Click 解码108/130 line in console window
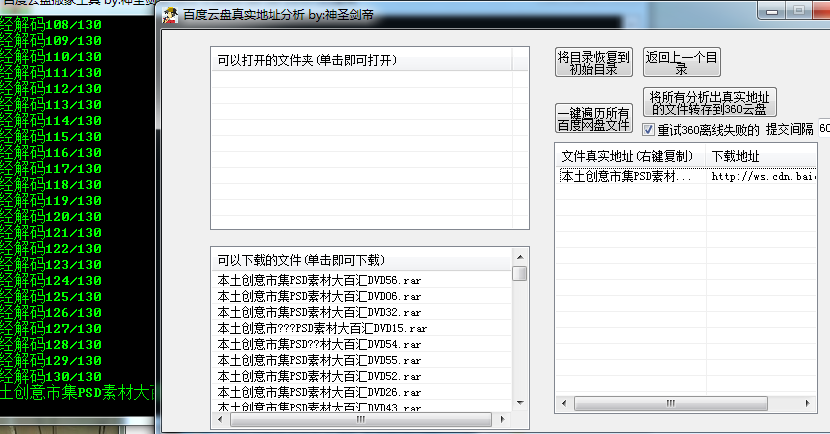830x434 pixels. point(51,24)
